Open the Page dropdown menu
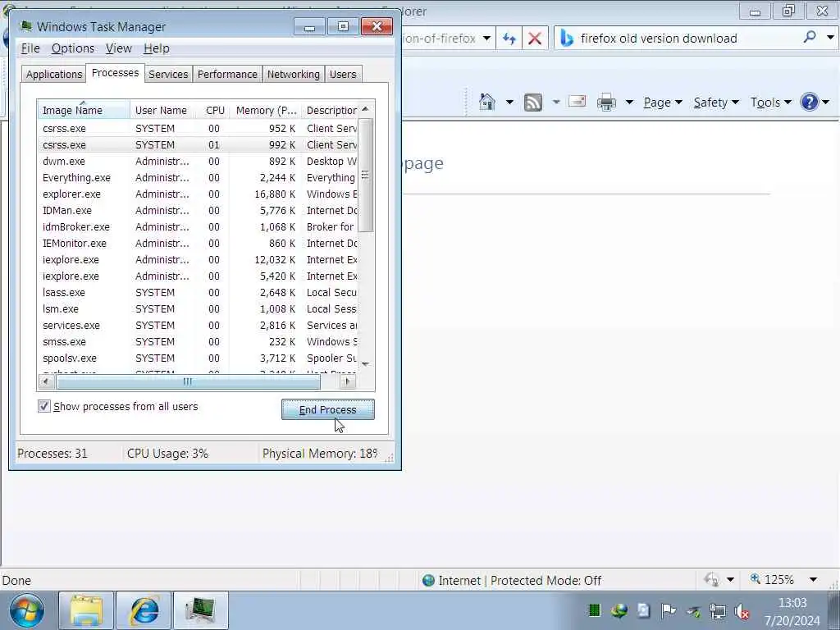The height and width of the screenshot is (630, 840). [x=663, y=103]
